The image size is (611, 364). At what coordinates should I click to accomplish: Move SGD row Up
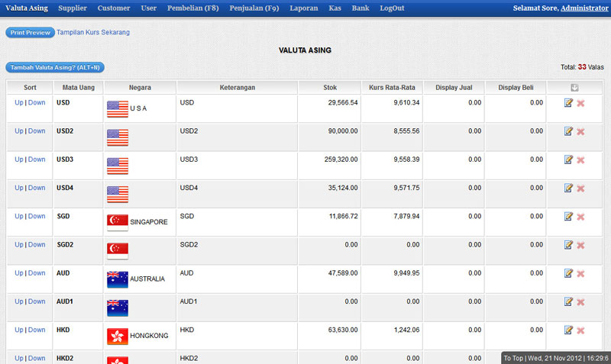pyautogui.click(x=19, y=216)
